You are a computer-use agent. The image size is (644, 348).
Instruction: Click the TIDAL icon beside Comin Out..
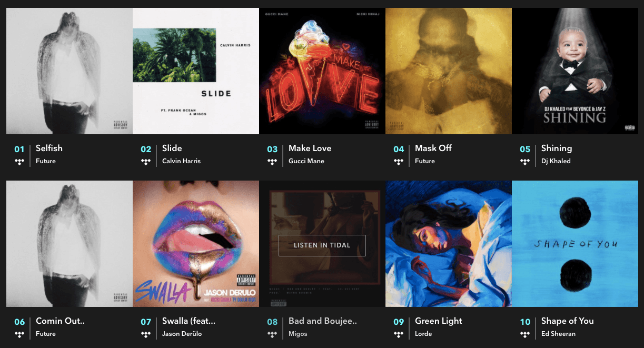19,334
